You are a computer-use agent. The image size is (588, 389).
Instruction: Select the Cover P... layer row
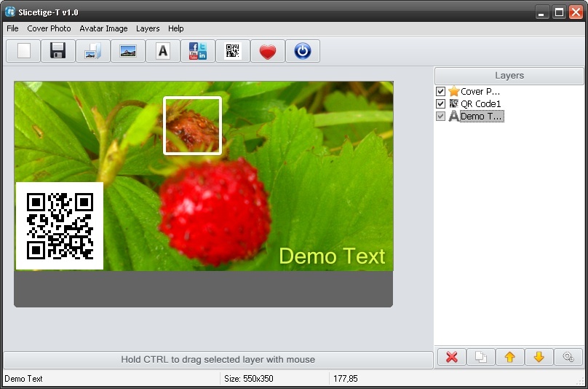click(x=480, y=91)
